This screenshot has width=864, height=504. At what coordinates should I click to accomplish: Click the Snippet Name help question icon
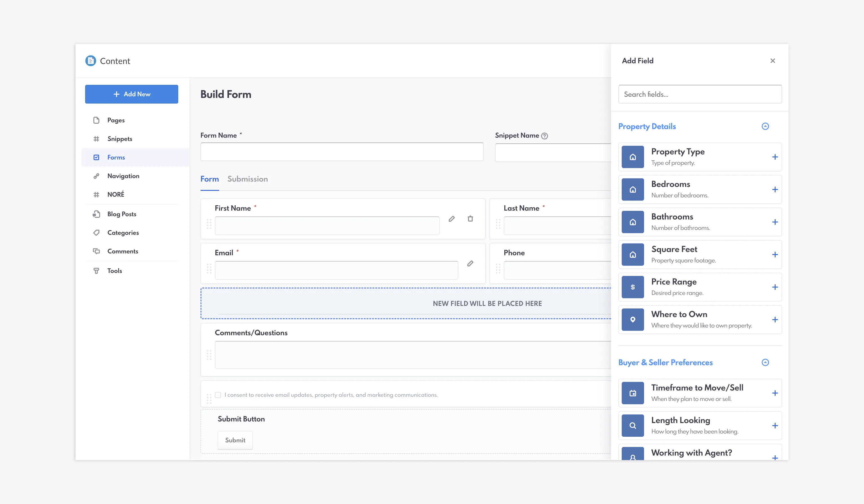544,136
